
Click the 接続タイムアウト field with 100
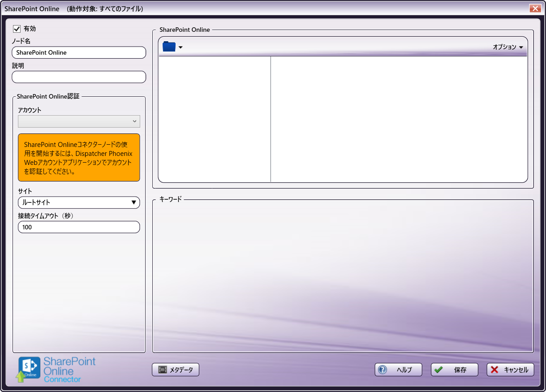tap(79, 227)
